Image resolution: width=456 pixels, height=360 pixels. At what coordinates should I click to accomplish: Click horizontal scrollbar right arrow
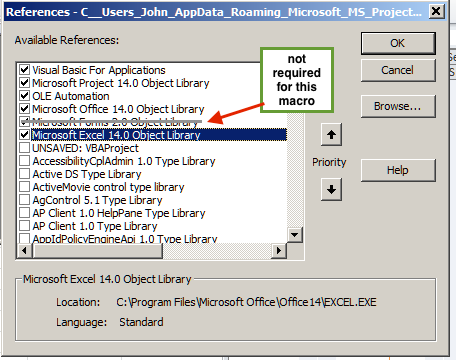point(279,250)
